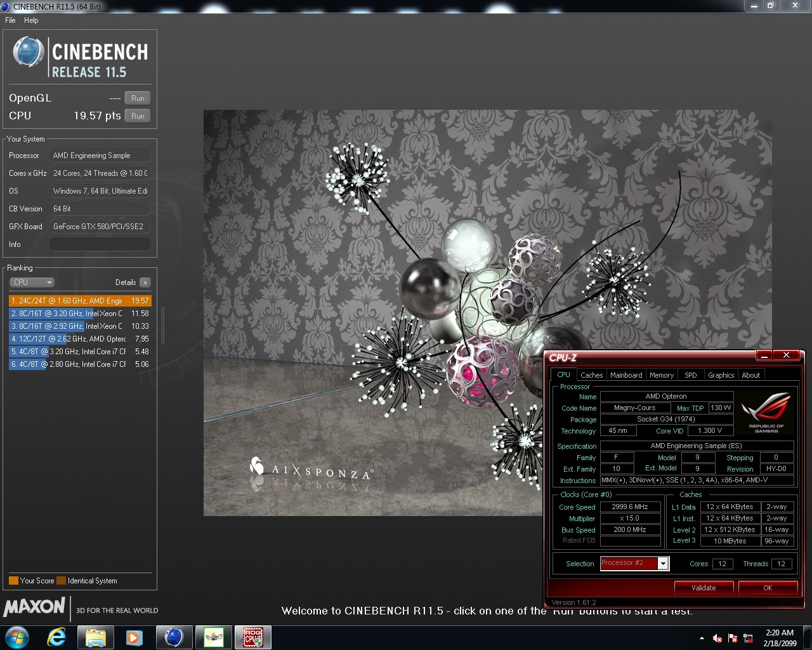This screenshot has height=650, width=812.
Task: Open the Windows Start menu
Action: tap(16, 637)
